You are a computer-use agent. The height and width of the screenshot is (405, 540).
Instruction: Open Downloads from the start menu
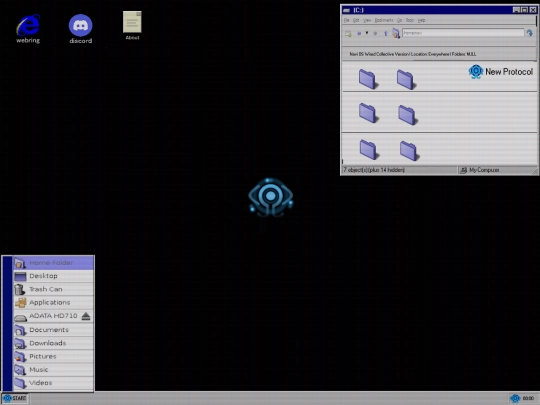pos(53,343)
